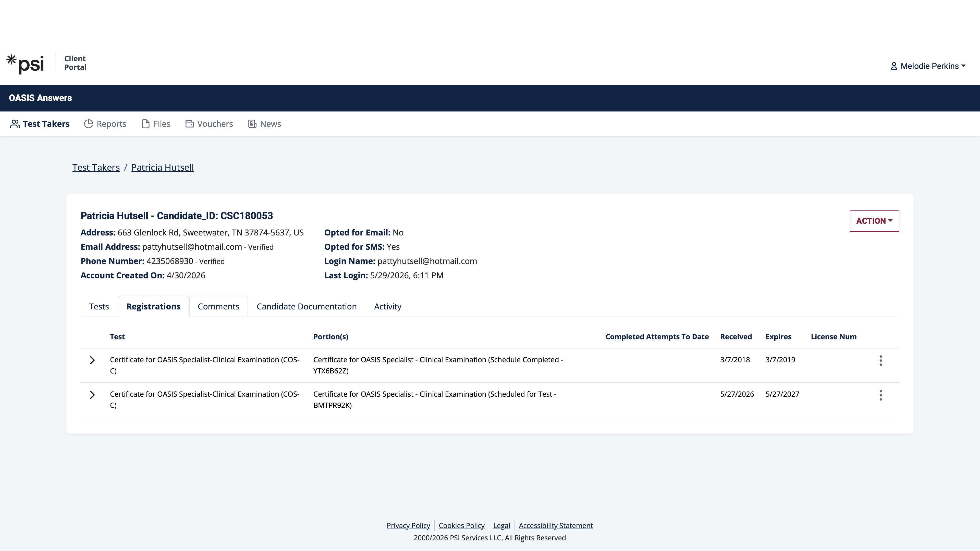Open the Test Takers people icon
The image size is (980, 551).
click(x=15, y=124)
